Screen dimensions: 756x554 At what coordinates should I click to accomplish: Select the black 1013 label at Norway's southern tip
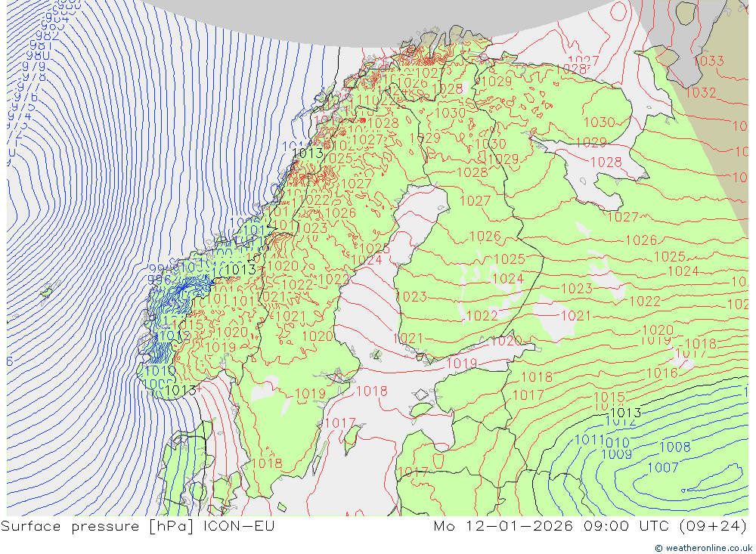(x=181, y=390)
